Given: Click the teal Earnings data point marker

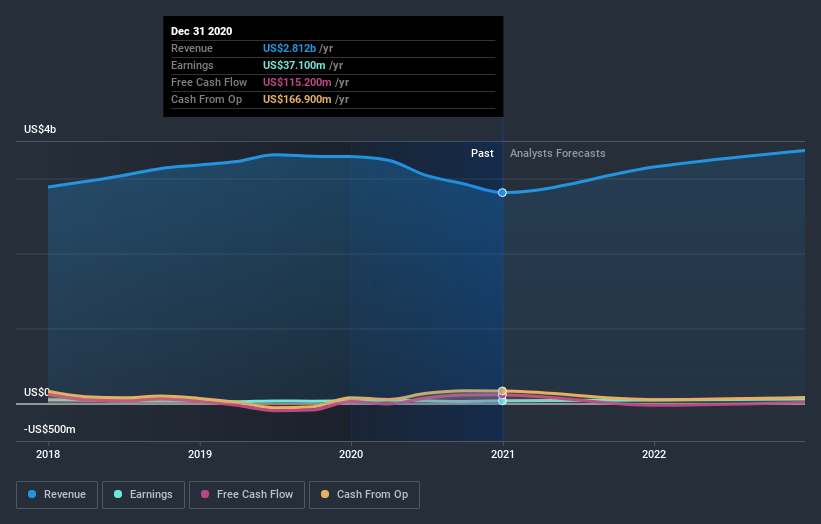Looking at the screenshot, I should point(502,401).
